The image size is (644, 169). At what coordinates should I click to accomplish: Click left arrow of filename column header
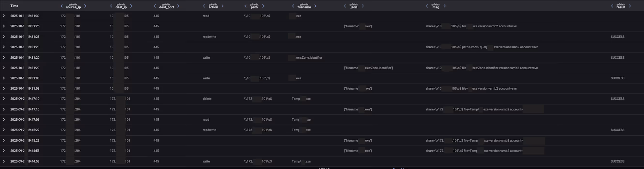tap(293, 6)
